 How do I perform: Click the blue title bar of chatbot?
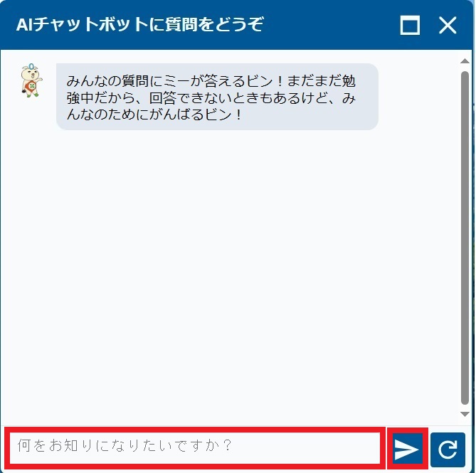point(236,25)
